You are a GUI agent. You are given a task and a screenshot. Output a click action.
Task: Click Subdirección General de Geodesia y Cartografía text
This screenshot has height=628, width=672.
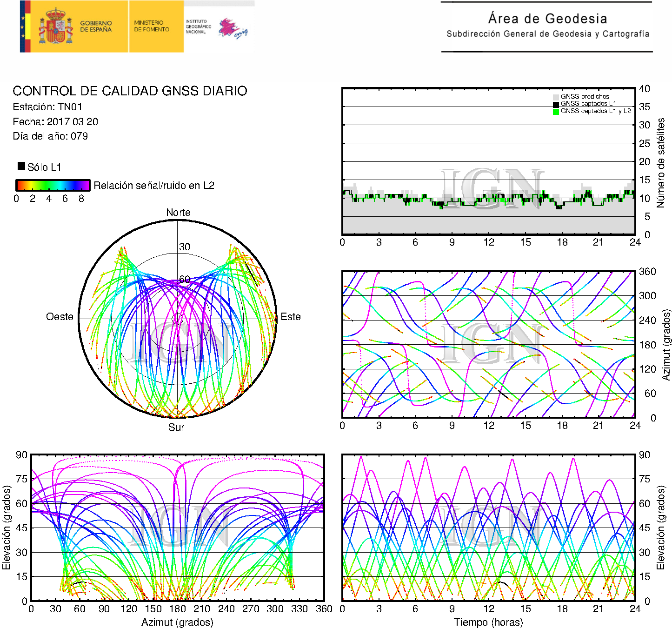pos(547,34)
